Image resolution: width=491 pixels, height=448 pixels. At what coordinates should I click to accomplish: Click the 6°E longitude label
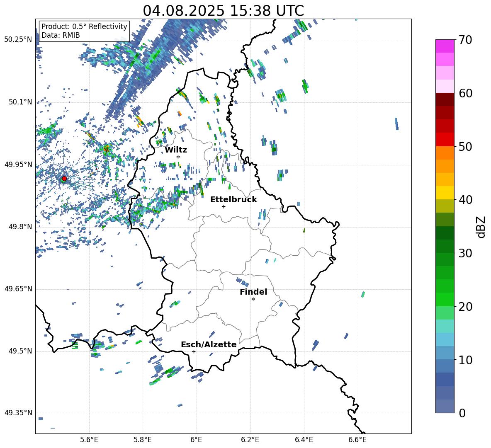(196, 440)
